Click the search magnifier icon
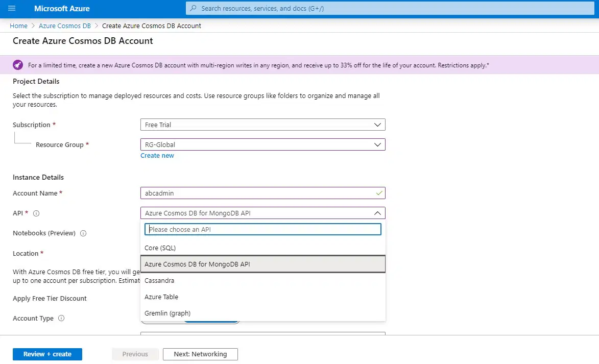This screenshot has height=364, width=599. [x=194, y=8]
